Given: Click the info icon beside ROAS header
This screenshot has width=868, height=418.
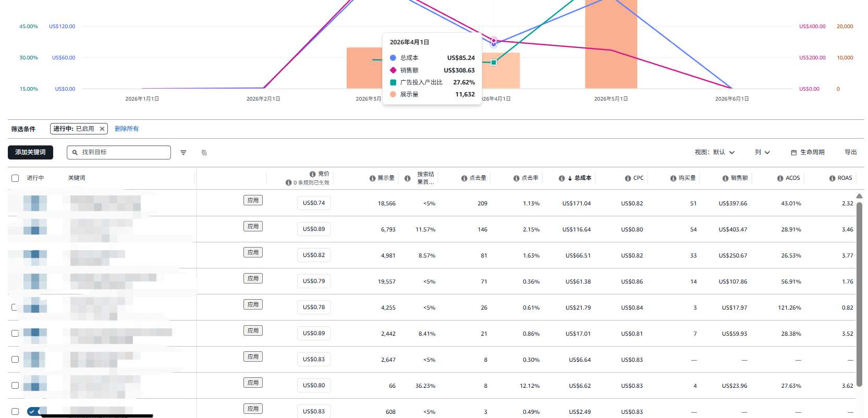Looking at the screenshot, I should tap(832, 178).
